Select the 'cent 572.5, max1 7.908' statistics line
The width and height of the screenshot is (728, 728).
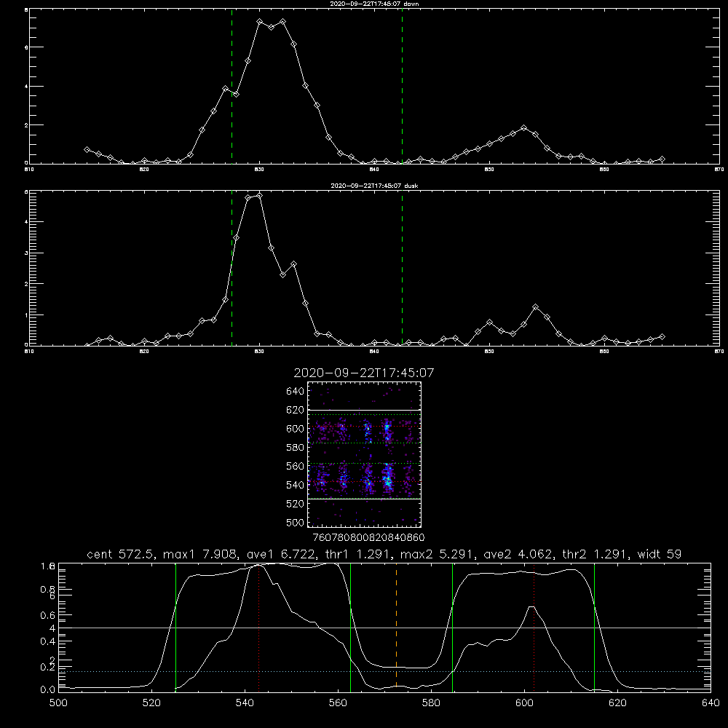384,554
